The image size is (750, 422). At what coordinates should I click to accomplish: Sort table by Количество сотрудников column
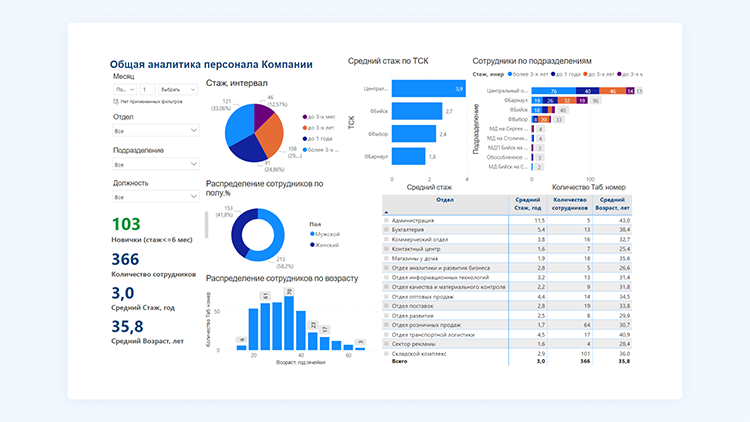569,202
